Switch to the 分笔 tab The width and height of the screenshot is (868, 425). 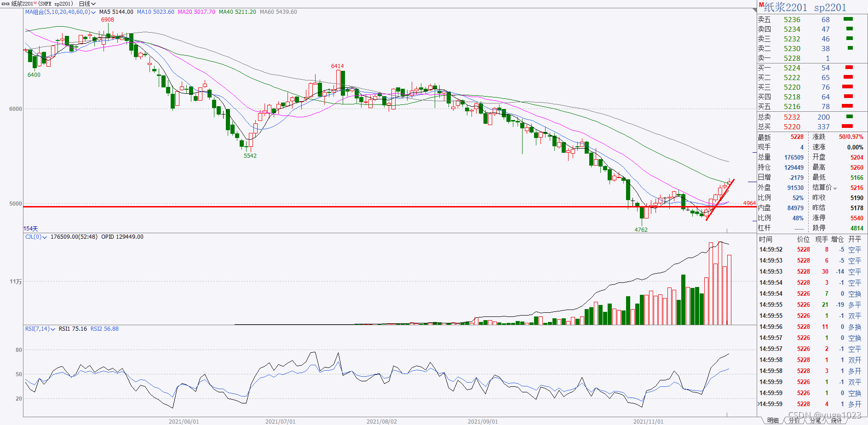tap(816, 420)
